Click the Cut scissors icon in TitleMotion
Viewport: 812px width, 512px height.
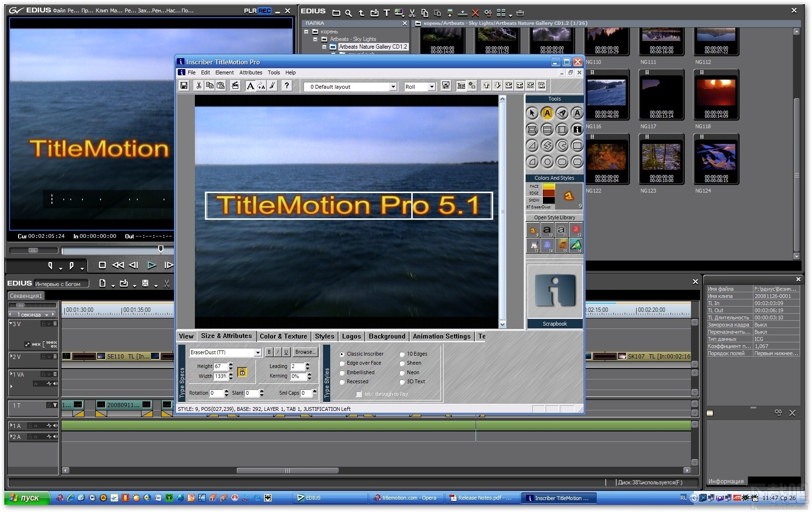(x=199, y=86)
